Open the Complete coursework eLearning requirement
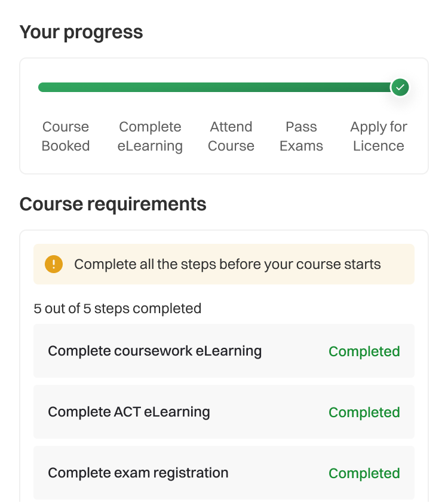Image resolution: width=448 pixels, height=502 pixels. (x=155, y=351)
